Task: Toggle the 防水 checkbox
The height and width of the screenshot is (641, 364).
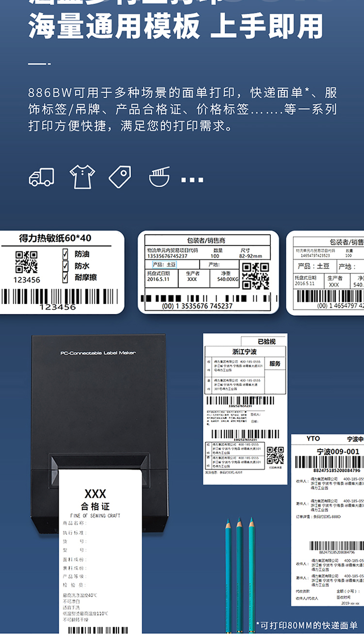Action: coord(66,266)
